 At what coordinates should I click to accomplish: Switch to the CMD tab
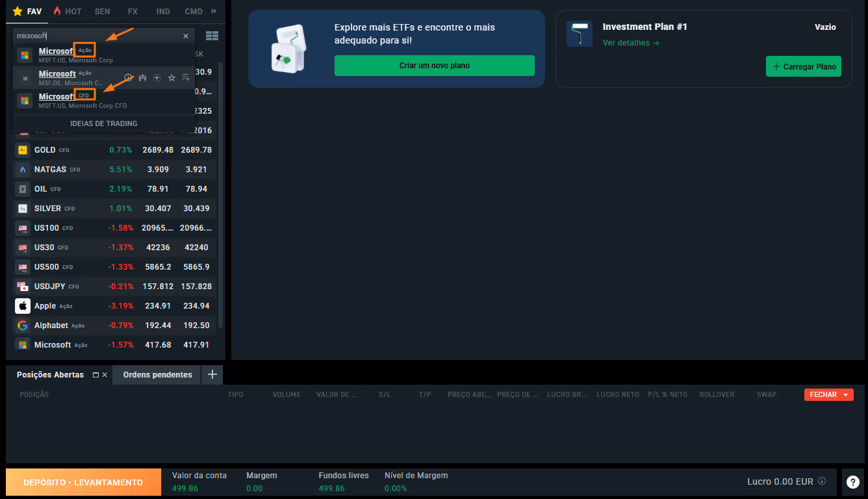point(194,12)
